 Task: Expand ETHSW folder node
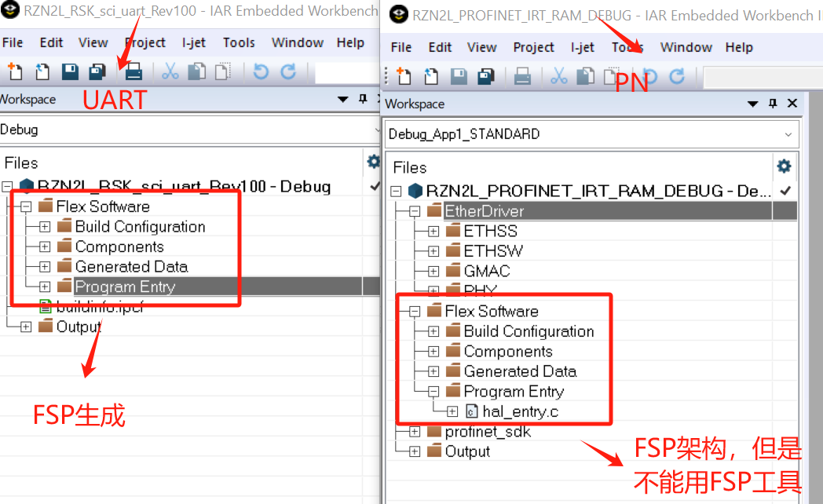(433, 251)
